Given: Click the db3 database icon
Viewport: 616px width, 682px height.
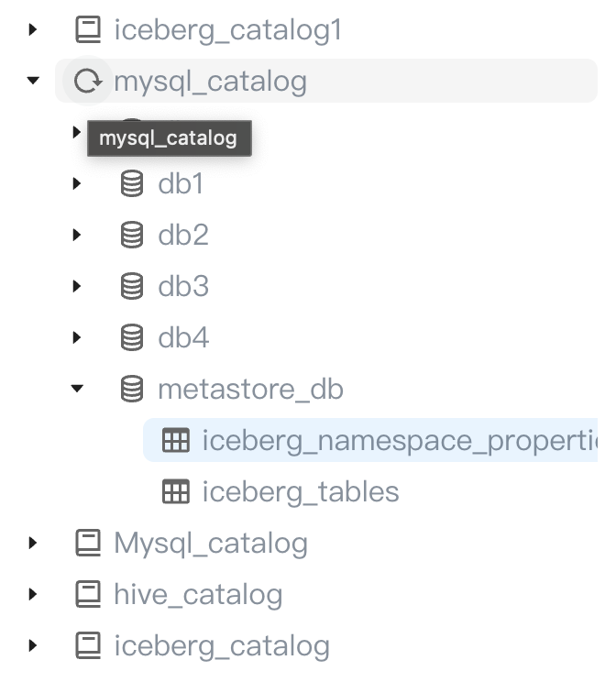Looking at the screenshot, I should coord(132,287).
